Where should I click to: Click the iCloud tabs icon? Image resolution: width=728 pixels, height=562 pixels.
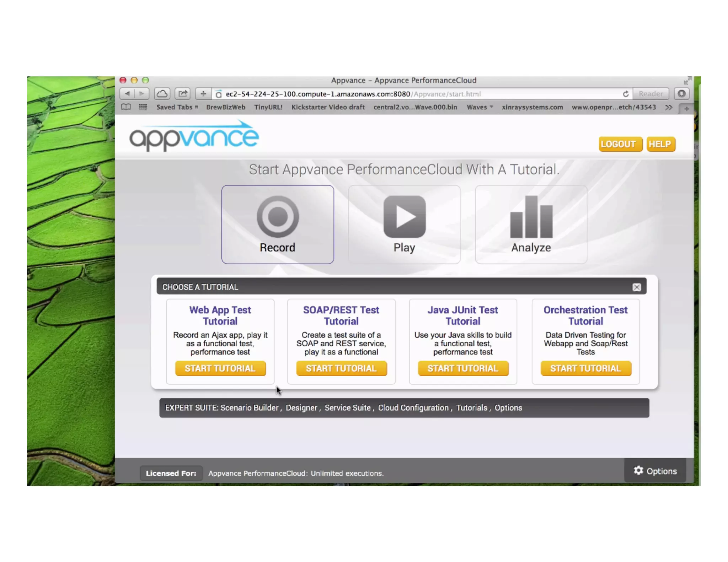[x=162, y=94]
